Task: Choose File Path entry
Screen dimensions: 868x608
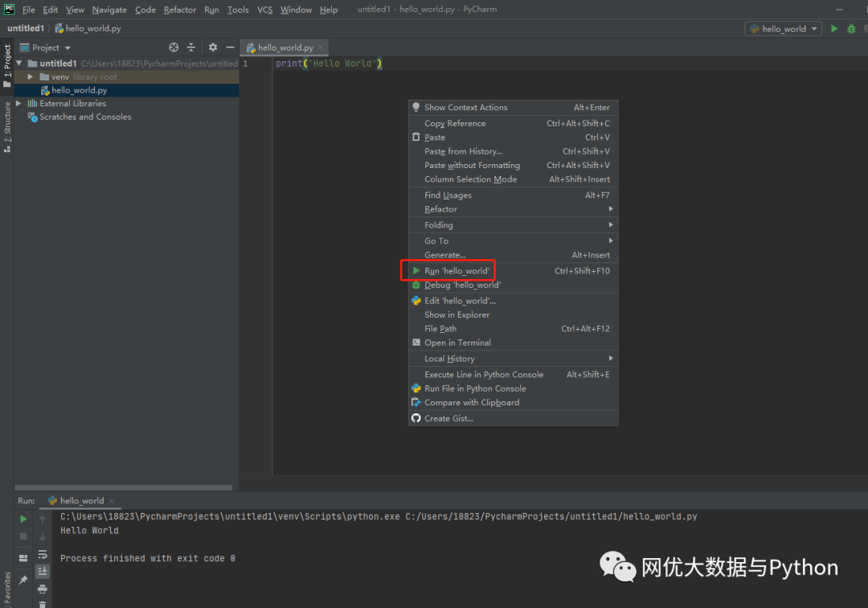Action: tap(513, 328)
